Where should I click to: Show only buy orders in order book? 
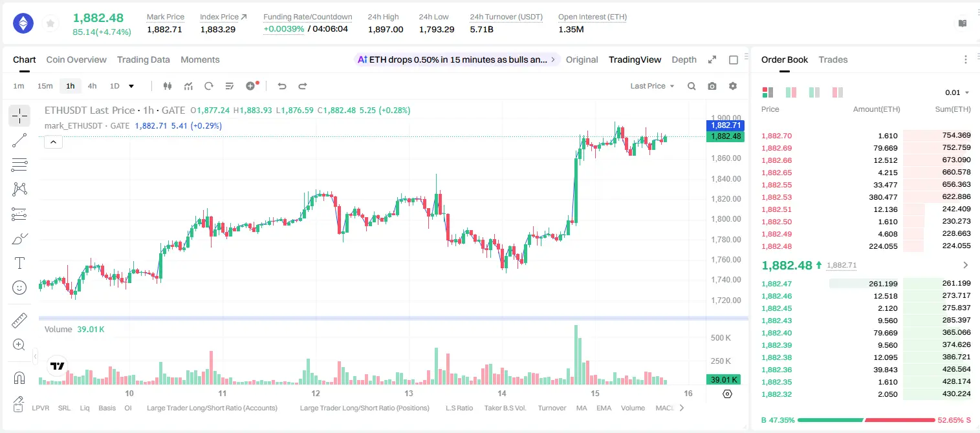click(x=814, y=92)
